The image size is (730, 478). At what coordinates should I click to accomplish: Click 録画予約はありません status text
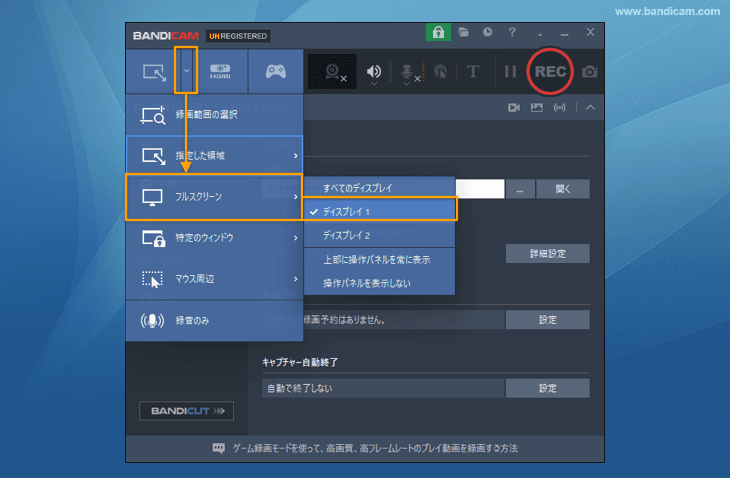[344, 320]
